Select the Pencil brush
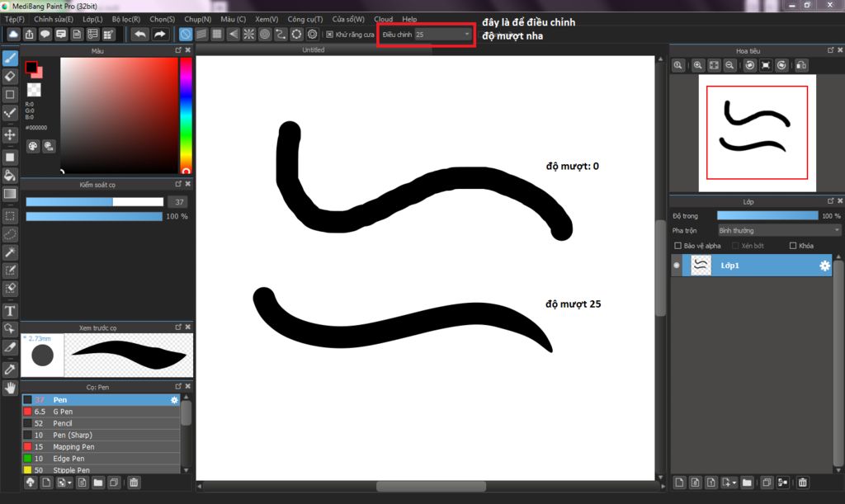Screen dimensions: 845x504 pos(101,423)
